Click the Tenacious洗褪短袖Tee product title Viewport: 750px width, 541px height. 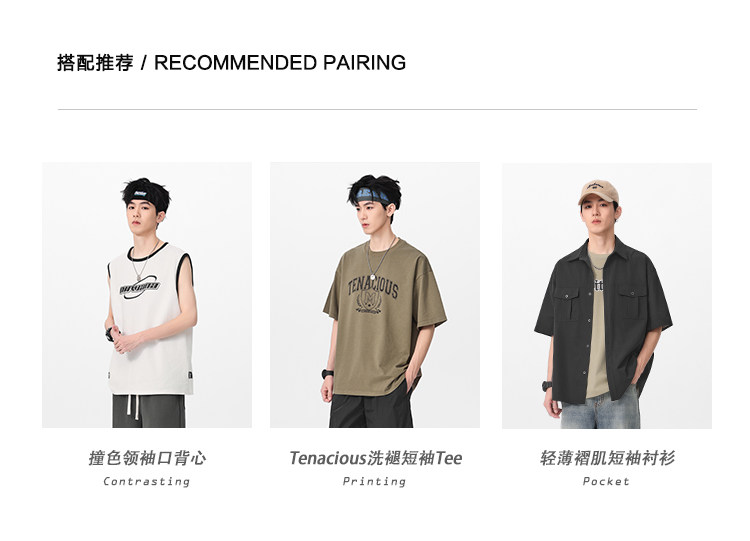tap(375, 458)
